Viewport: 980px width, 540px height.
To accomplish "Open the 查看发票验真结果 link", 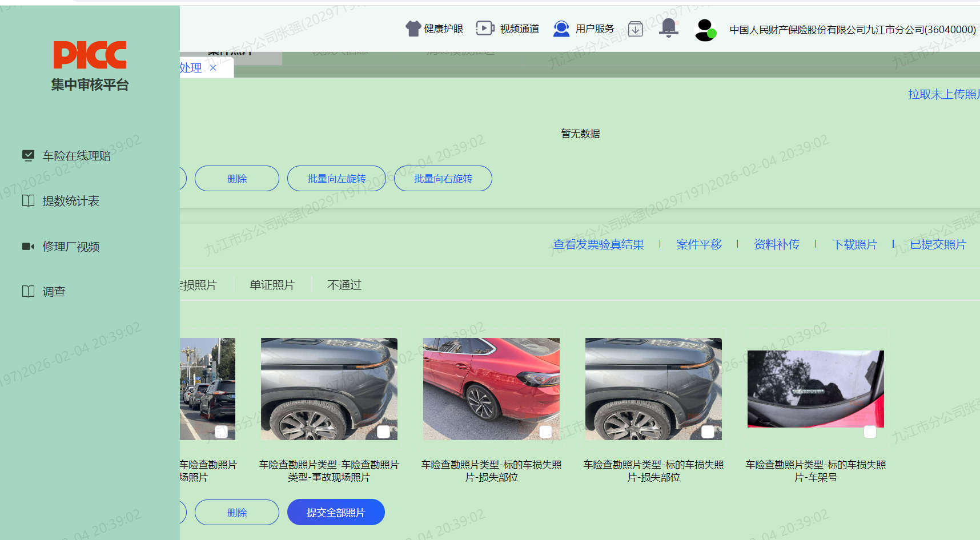I will tap(599, 244).
